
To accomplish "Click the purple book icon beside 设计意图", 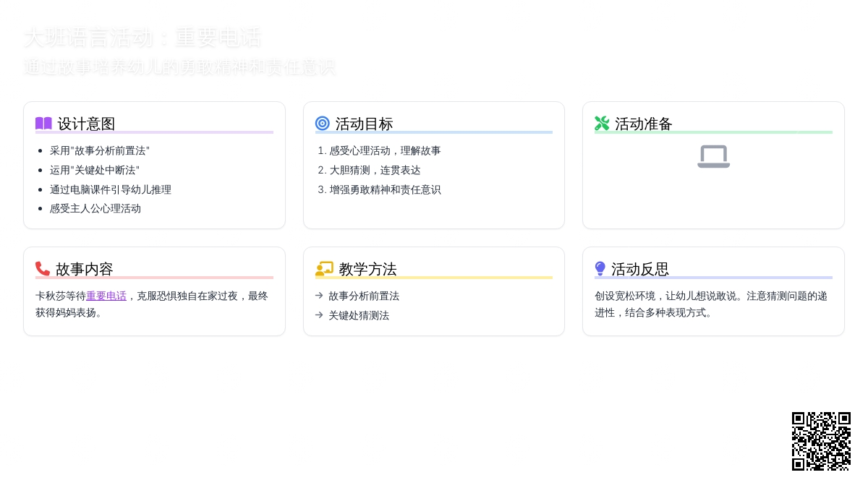I will pos(43,124).
